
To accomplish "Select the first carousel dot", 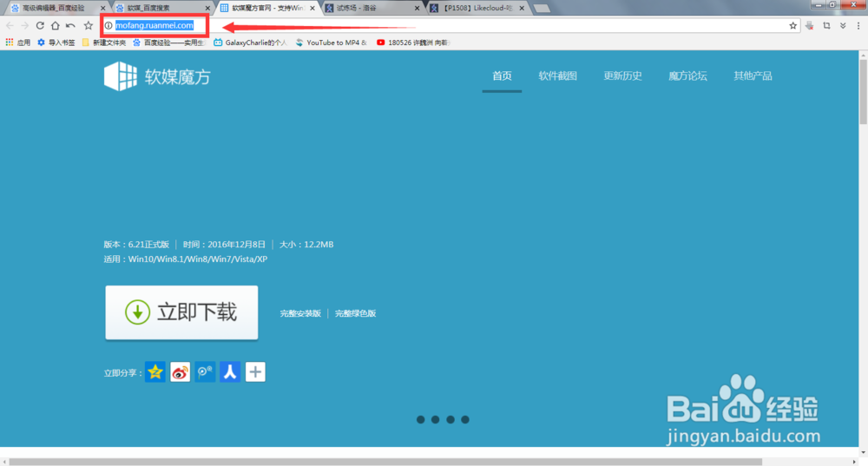I will click(x=421, y=419).
